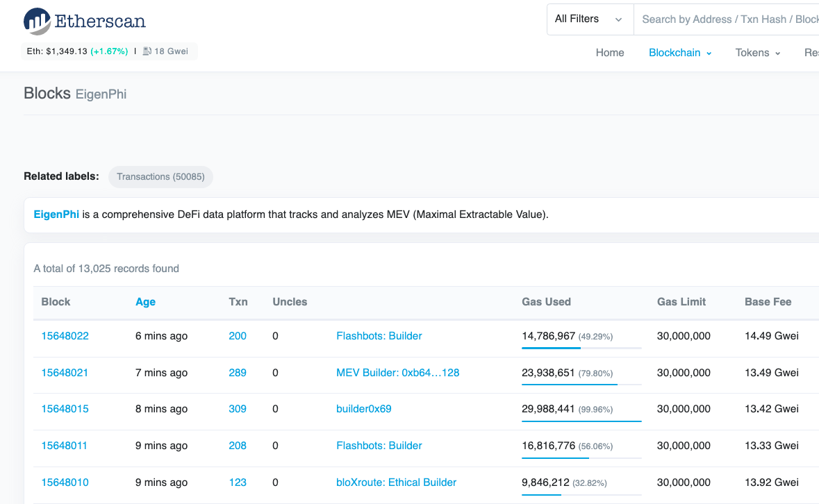Click the Blocks EigenPhi page heading
The image size is (819, 504).
tap(75, 94)
